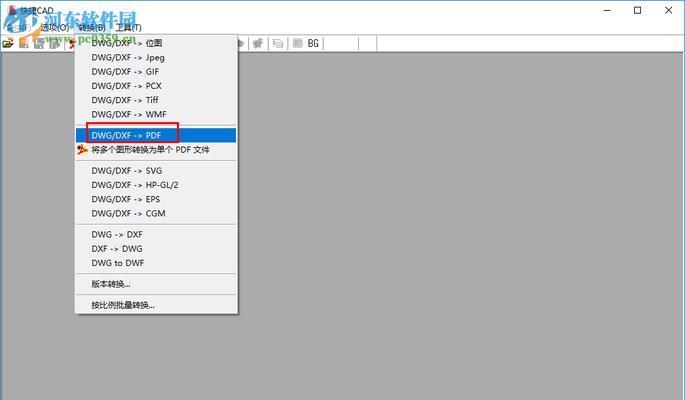
Task: Choose DWG/DXF -> PCX conversion
Action: (x=156, y=86)
